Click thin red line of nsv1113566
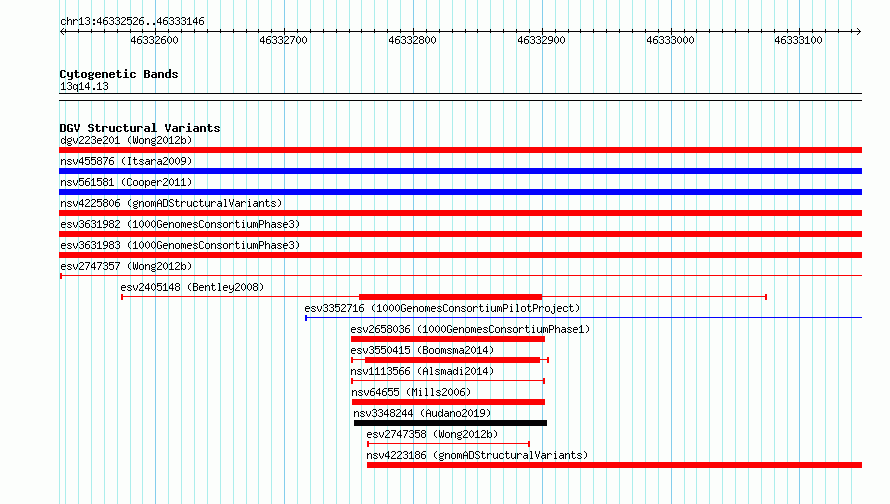 pos(448,381)
